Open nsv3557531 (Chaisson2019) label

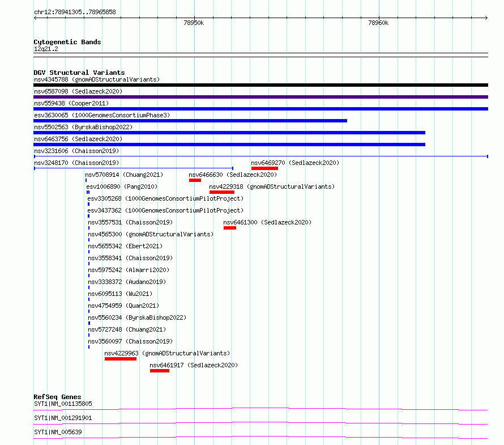click(x=130, y=222)
